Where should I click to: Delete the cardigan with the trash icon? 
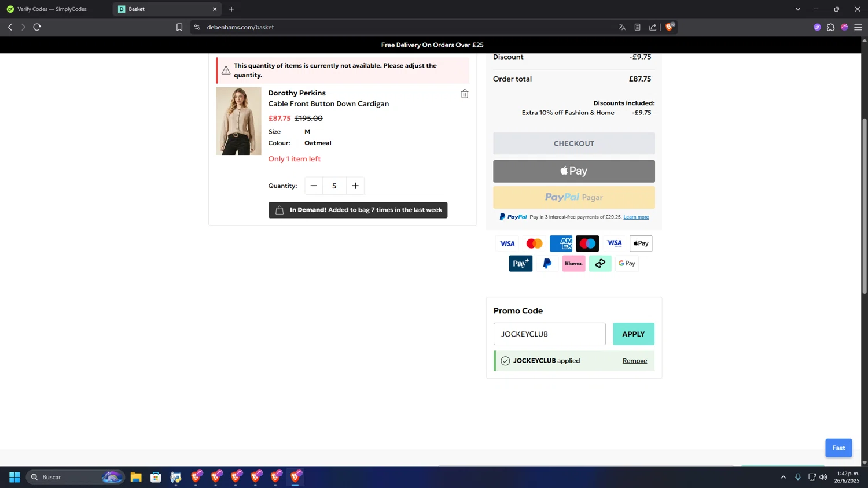pos(464,94)
